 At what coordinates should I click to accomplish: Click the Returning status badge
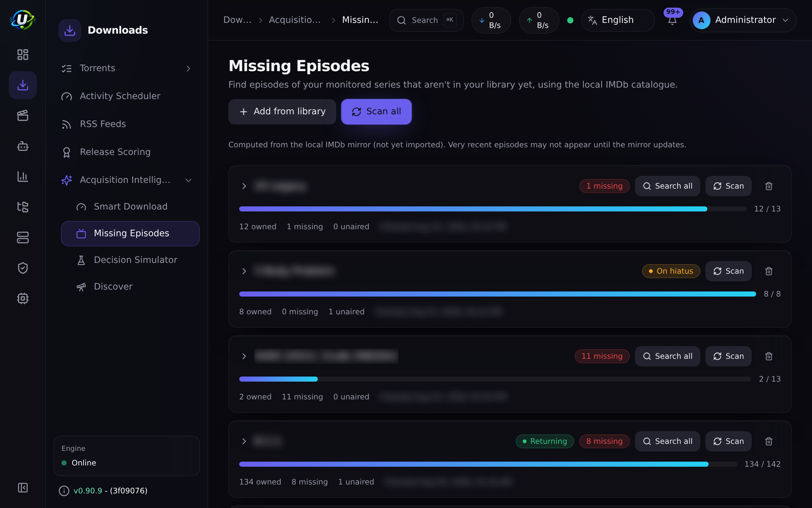[545, 441]
